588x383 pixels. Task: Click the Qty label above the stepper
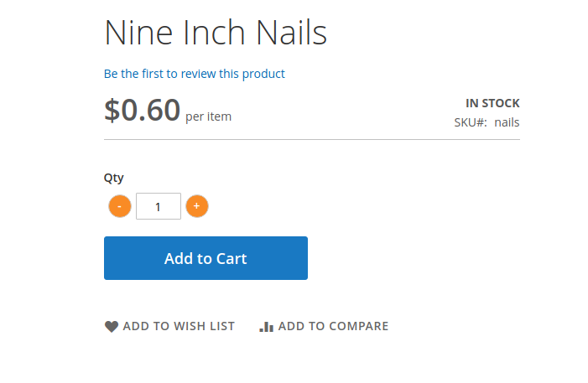tap(113, 178)
